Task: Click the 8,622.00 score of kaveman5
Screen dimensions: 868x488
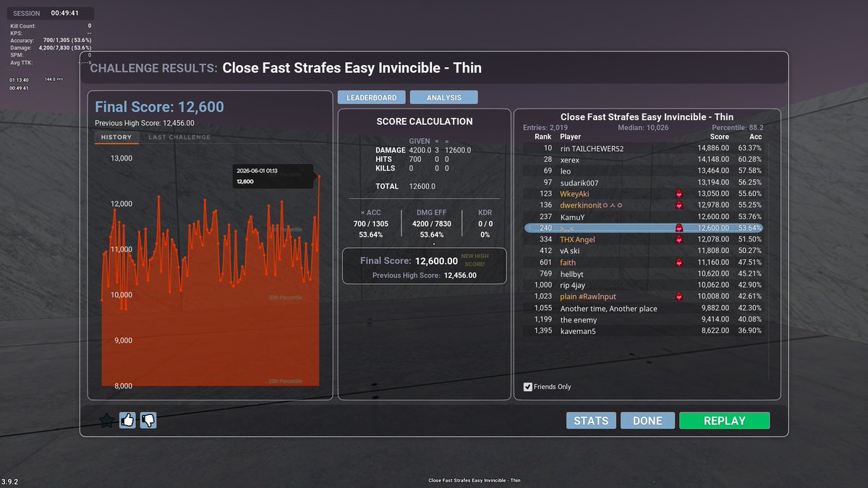Action: point(715,331)
